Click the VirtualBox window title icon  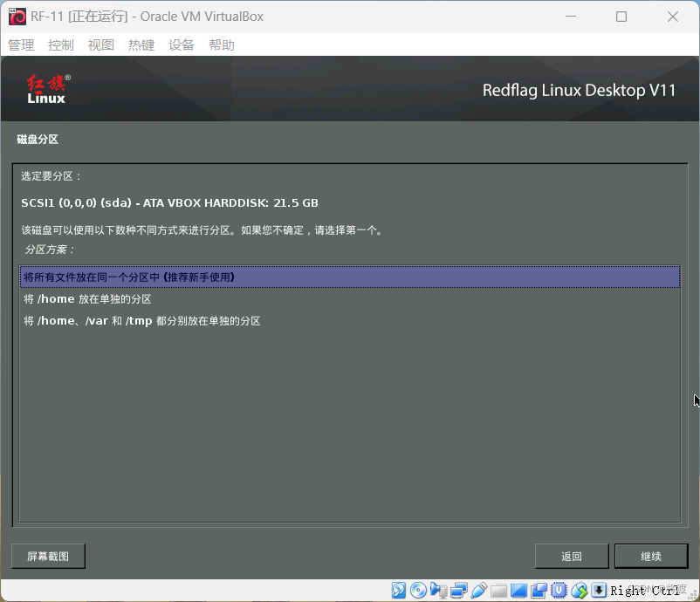(x=17, y=17)
